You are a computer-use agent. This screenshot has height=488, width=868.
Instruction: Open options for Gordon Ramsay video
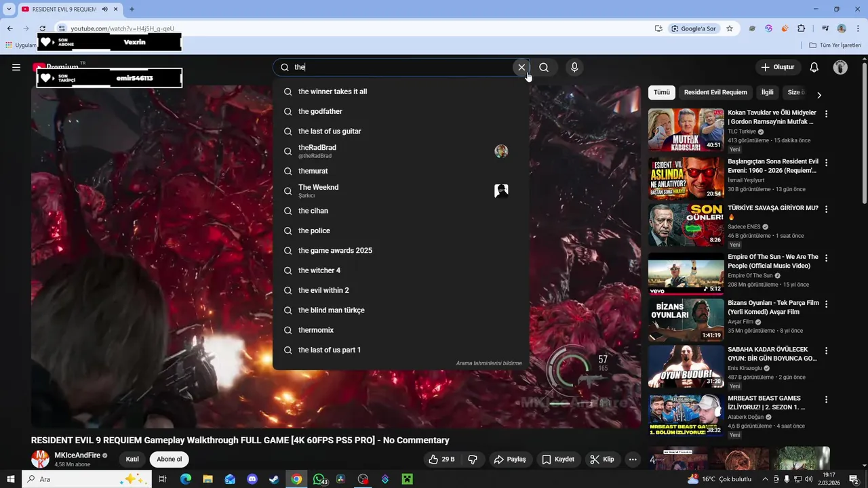[x=826, y=114]
